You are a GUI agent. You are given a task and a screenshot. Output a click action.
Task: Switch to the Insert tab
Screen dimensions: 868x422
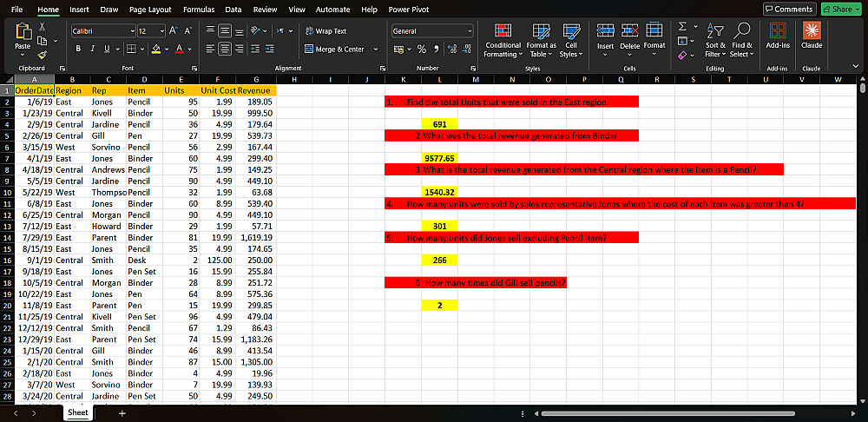pos(79,10)
